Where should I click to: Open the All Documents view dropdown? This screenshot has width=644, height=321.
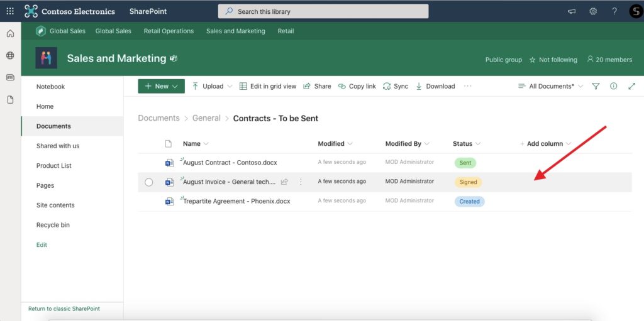coord(550,86)
